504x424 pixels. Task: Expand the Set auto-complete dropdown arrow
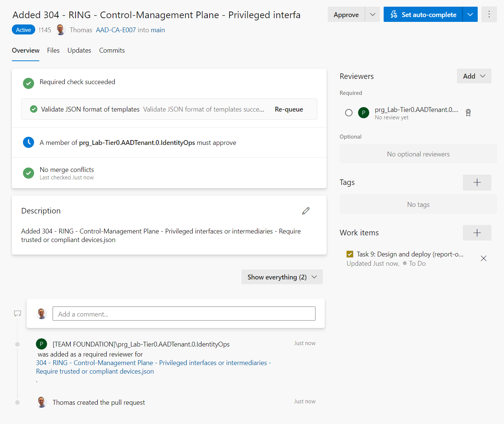[470, 14]
